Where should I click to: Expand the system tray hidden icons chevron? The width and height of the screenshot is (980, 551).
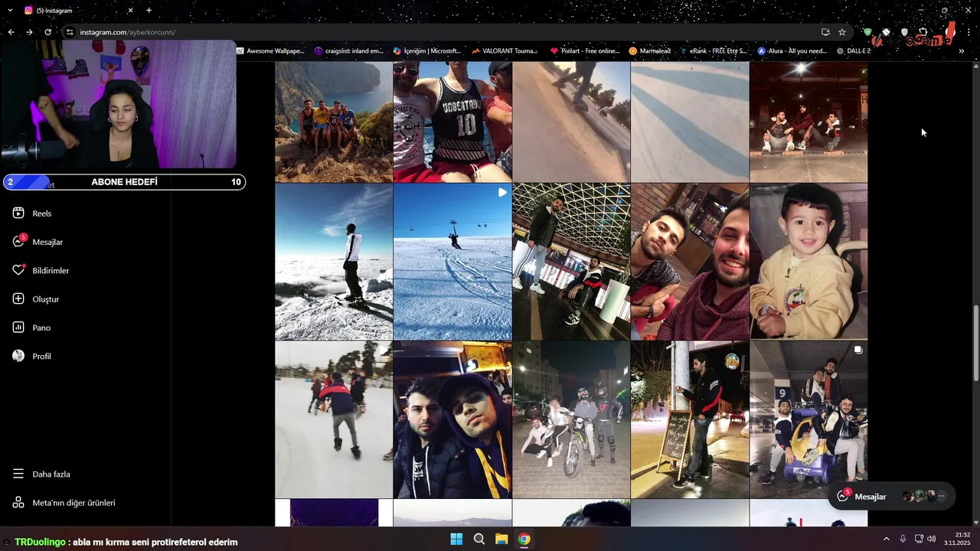click(x=886, y=539)
